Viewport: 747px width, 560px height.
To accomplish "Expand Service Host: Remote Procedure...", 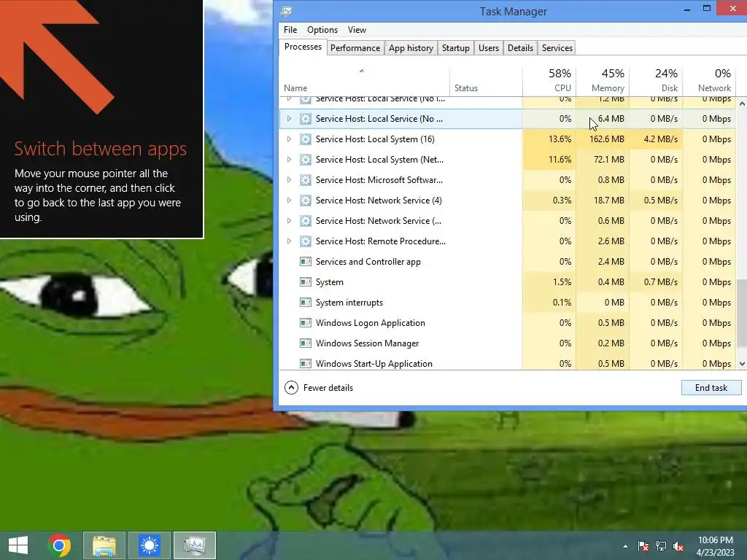I will pyautogui.click(x=289, y=241).
